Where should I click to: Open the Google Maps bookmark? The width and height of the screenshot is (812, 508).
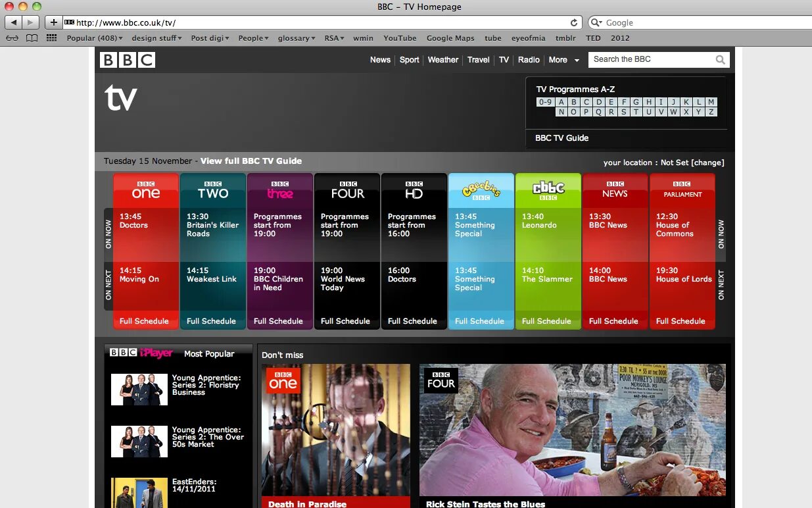tap(450, 38)
